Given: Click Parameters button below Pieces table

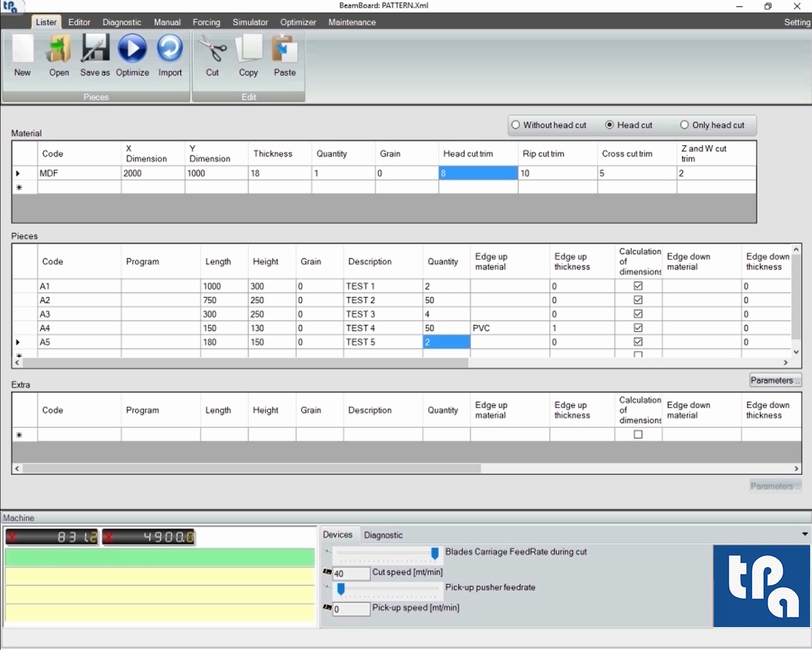Looking at the screenshot, I should (x=775, y=380).
